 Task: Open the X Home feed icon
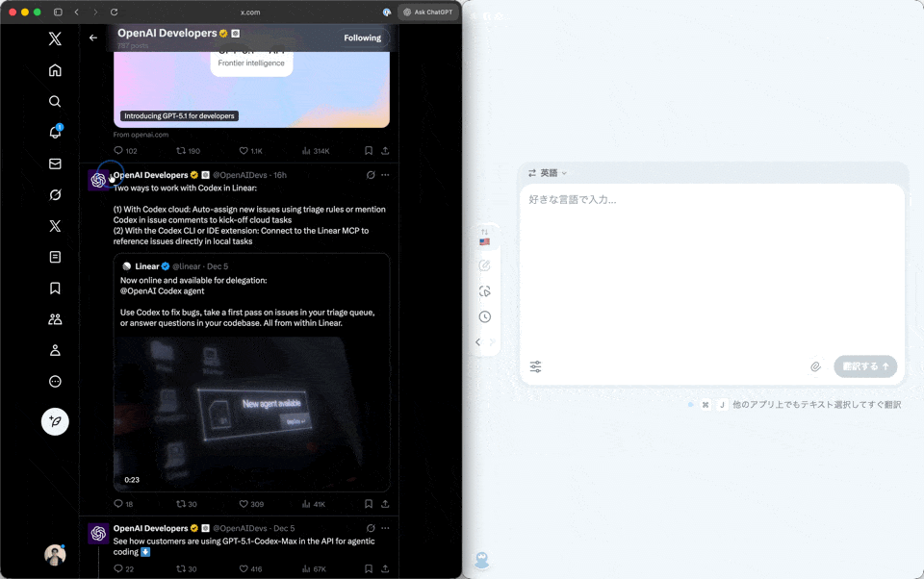point(55,70)
